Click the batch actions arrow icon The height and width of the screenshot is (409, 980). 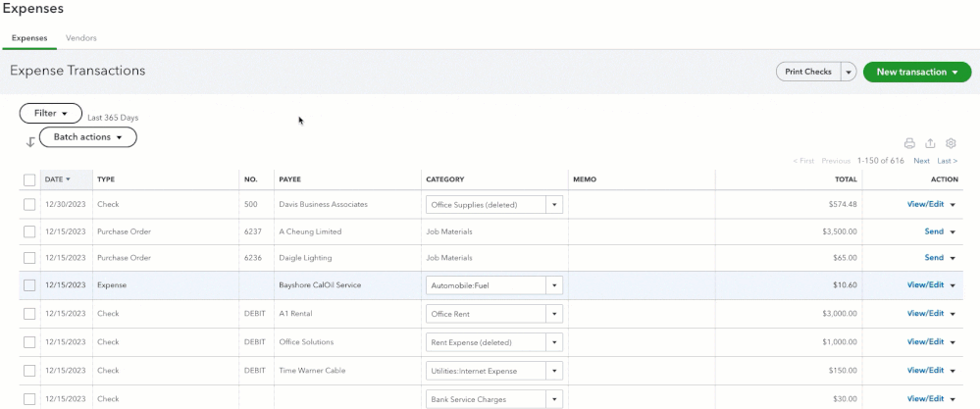(x=30, y=142)
